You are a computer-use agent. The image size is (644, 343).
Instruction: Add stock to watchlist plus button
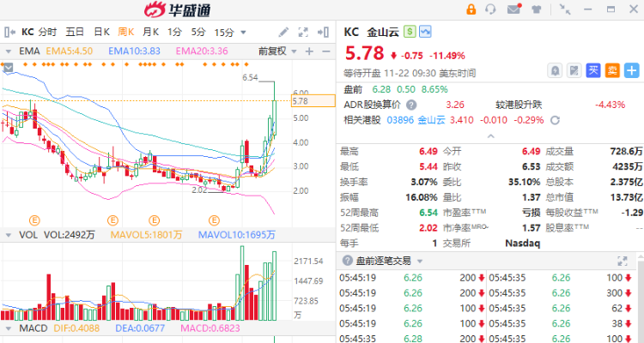pos(631,70)
